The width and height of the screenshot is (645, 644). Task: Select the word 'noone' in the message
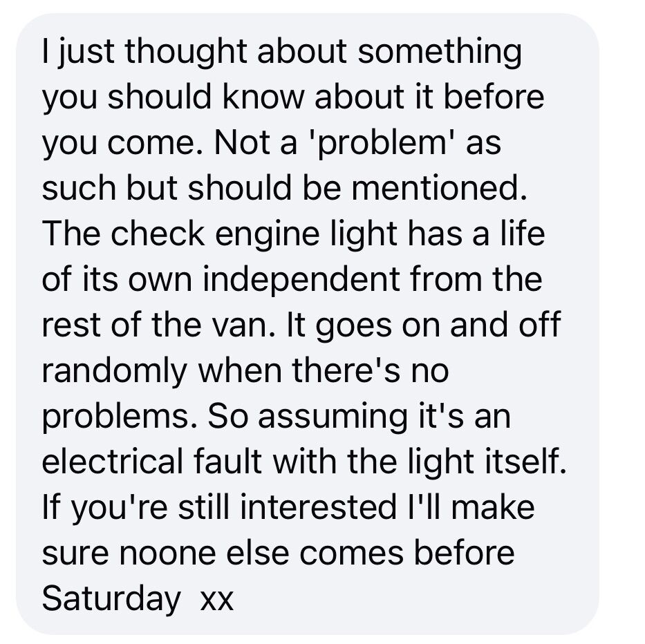[x=167, y=553]
